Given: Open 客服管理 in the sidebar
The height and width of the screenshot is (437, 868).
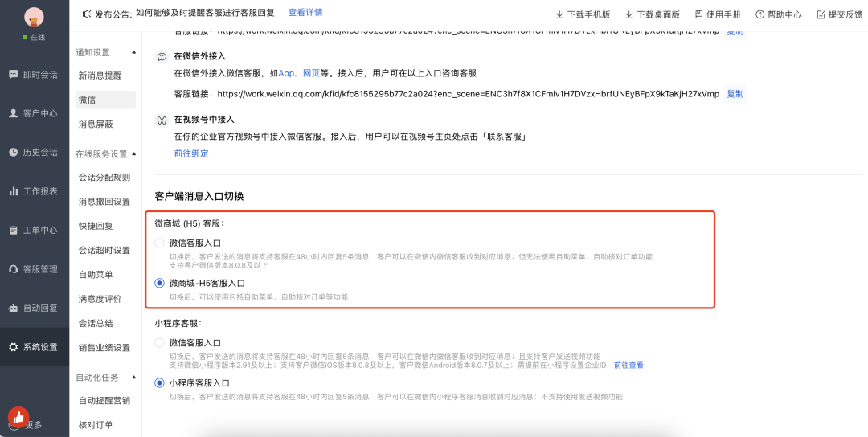Looking at the screenshot, I should point(35,269).
